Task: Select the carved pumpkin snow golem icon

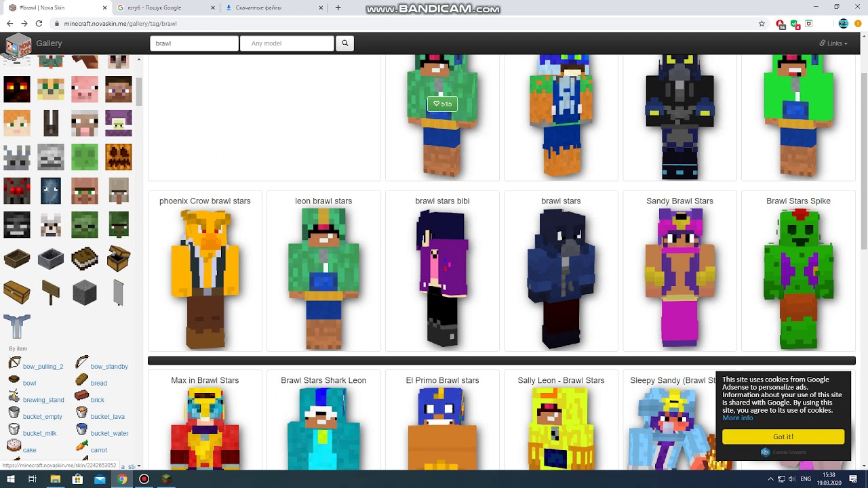Action: pyautogui.click(x=119, y=157)
